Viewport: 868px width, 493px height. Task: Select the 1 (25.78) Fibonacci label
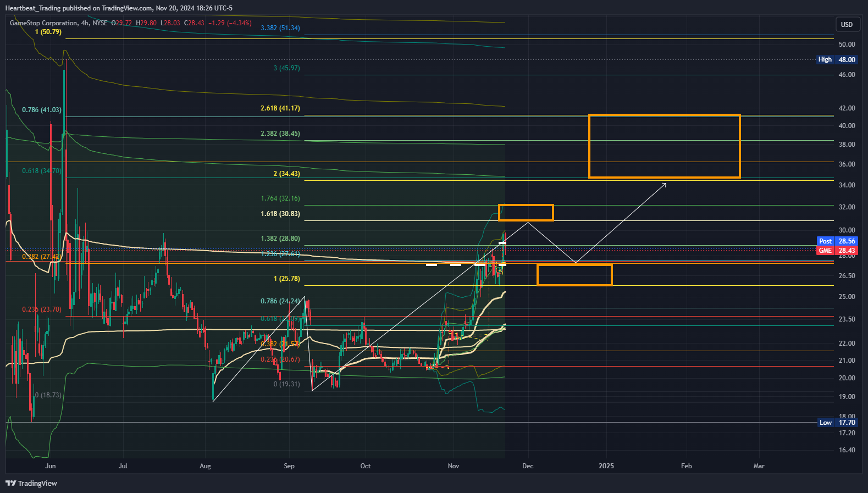click(x=287, y=279)
